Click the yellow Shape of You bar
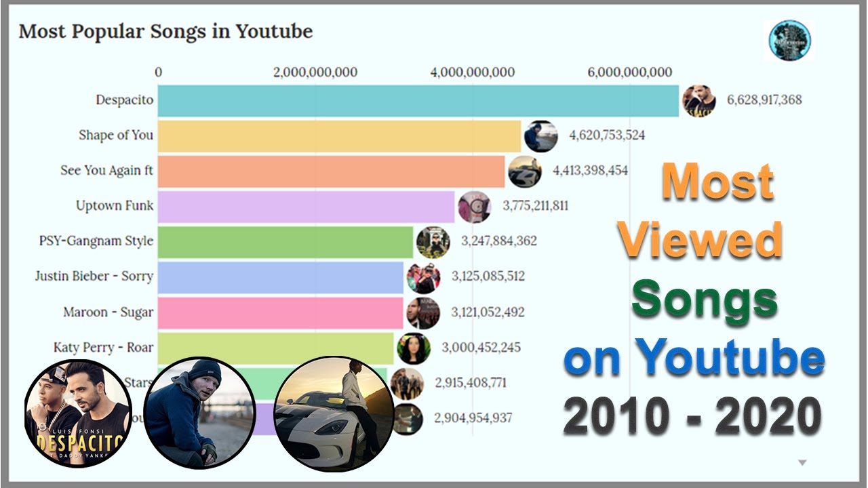 [340, 136]
